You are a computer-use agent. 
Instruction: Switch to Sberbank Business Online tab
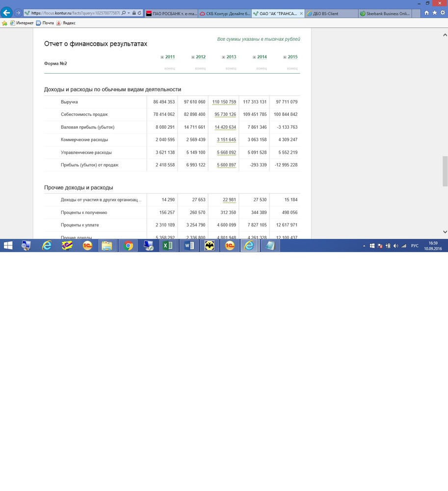[x=385, y=13]
